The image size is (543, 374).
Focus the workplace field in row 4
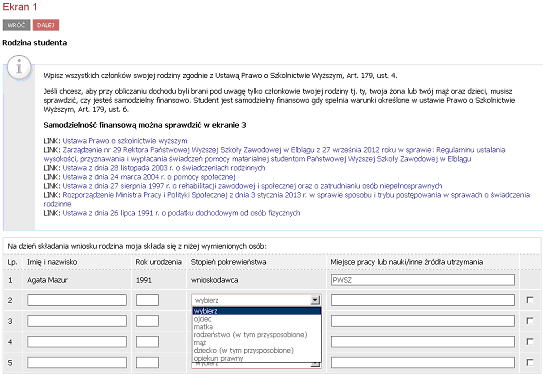[422, 342]
